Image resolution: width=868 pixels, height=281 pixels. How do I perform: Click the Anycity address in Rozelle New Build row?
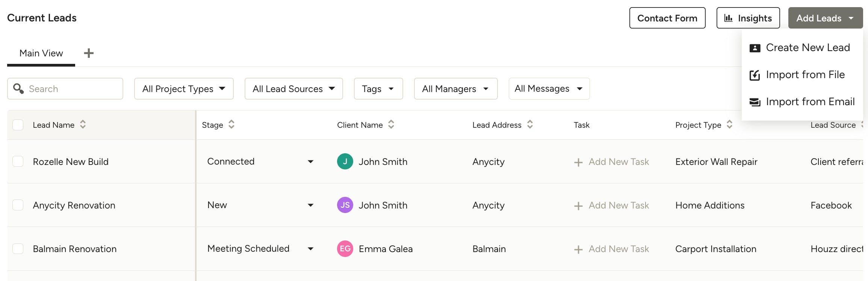click(488, 162)
